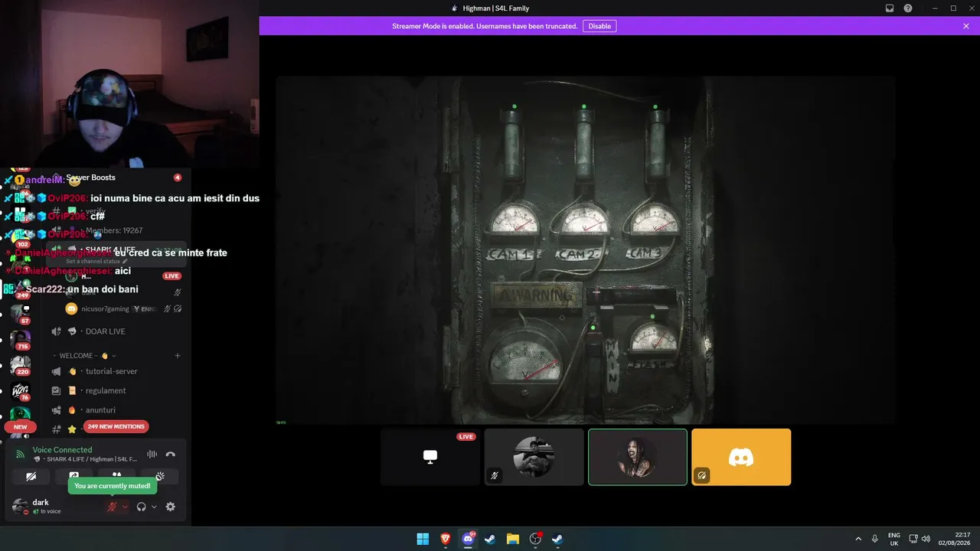Viewport: 980px width, 551px height.
Task: Open the taskbar microphone tray icon
Action: point(875,539)
